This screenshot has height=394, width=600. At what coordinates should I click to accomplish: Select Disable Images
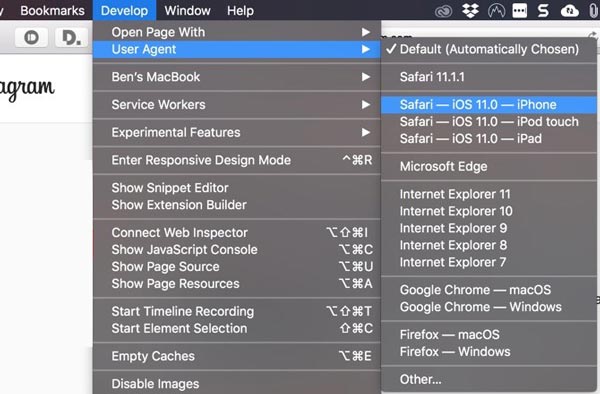click(237, 384)
